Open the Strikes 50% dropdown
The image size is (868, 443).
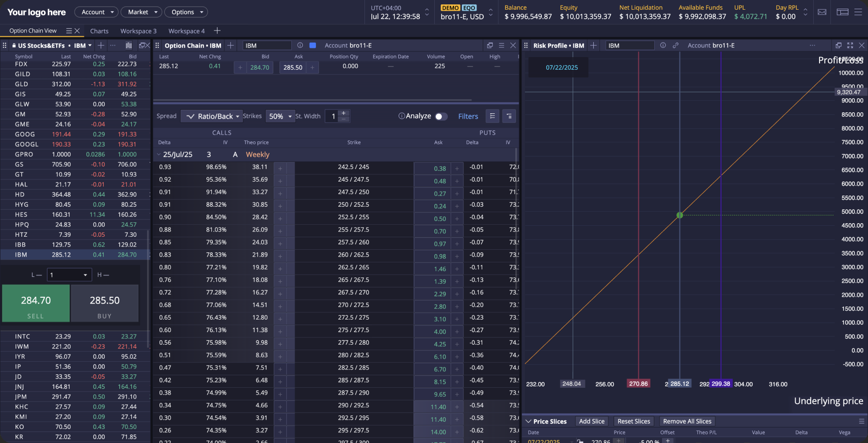[x=280, y=116]
